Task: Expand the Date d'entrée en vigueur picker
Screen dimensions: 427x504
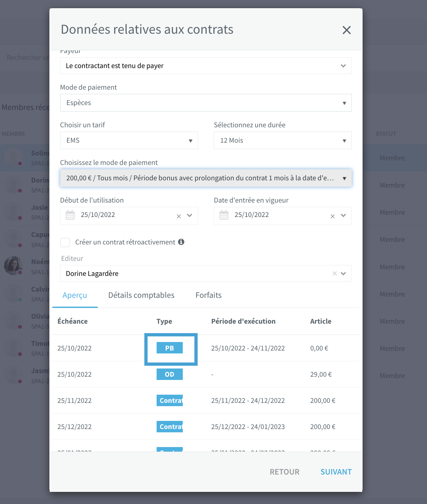Action: (x=343, y=215)
